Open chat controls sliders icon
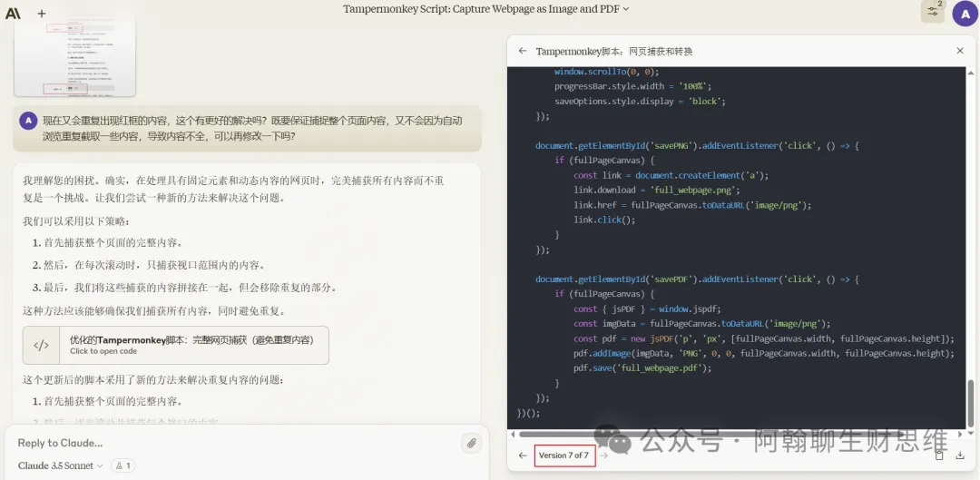980x480 pixels. click(933, 11)
